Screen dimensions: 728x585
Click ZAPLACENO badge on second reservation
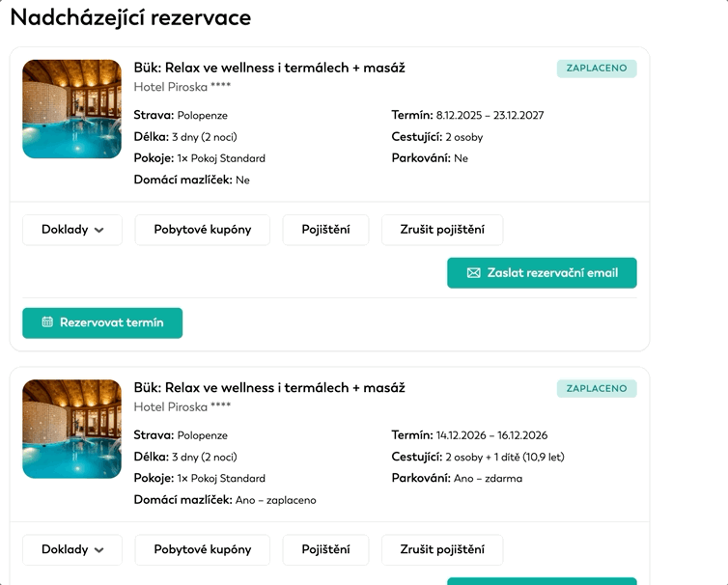(x=597, y=389)
